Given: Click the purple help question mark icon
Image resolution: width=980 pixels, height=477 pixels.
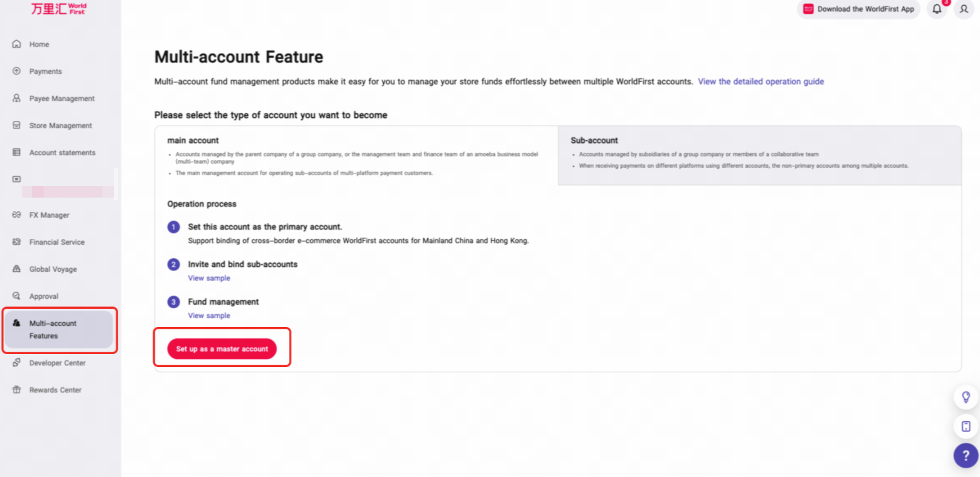Looking at the screenshot, I should 965,455.
